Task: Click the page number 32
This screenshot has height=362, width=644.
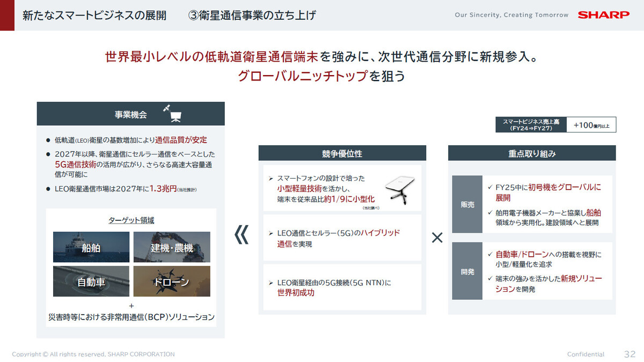Action: click(630, 354)
